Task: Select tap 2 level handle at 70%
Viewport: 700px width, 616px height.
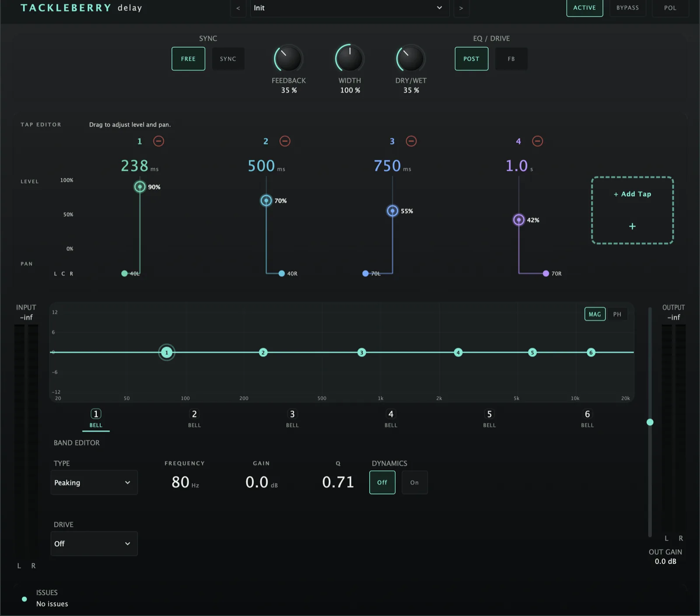Action: tap(266, 201)
